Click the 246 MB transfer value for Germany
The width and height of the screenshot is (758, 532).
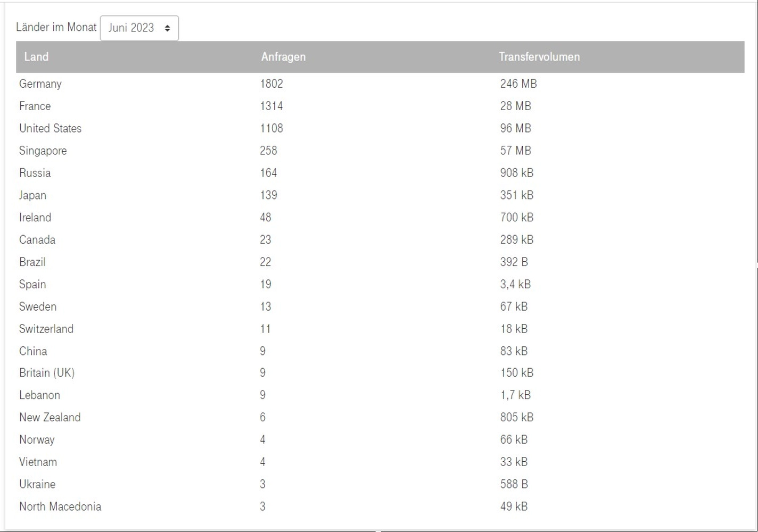518,84
